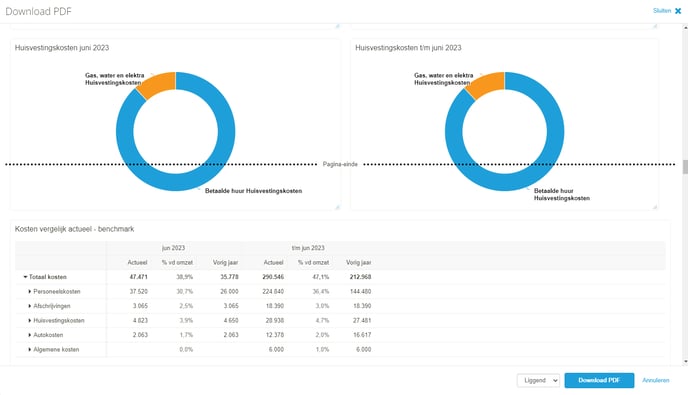This screenshot has width=688, height=395.
Task: Close dialog with the Sluiten X icon
Action: coord(678,11)
